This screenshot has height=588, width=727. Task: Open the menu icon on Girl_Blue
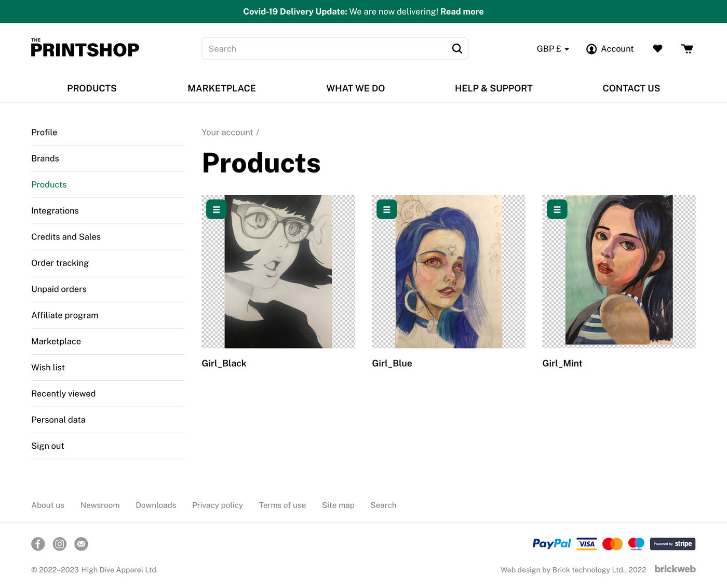tap(386, 209)
